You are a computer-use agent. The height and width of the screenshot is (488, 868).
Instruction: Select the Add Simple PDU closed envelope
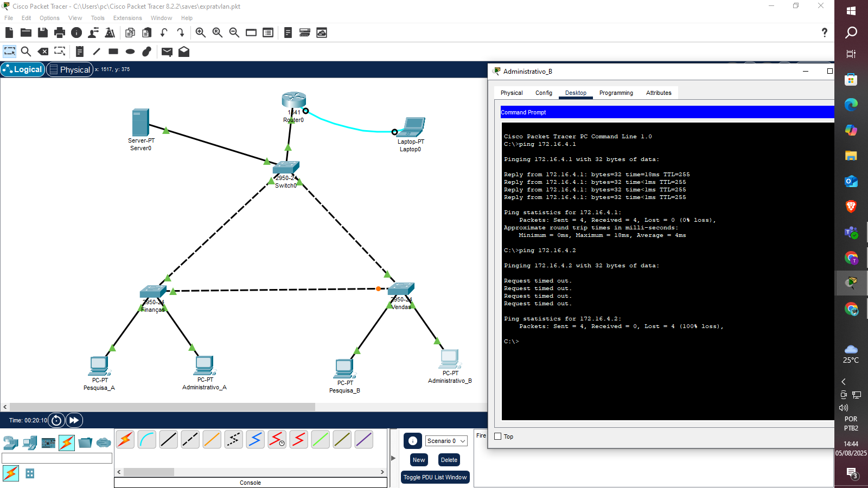[x=167, y=52]
